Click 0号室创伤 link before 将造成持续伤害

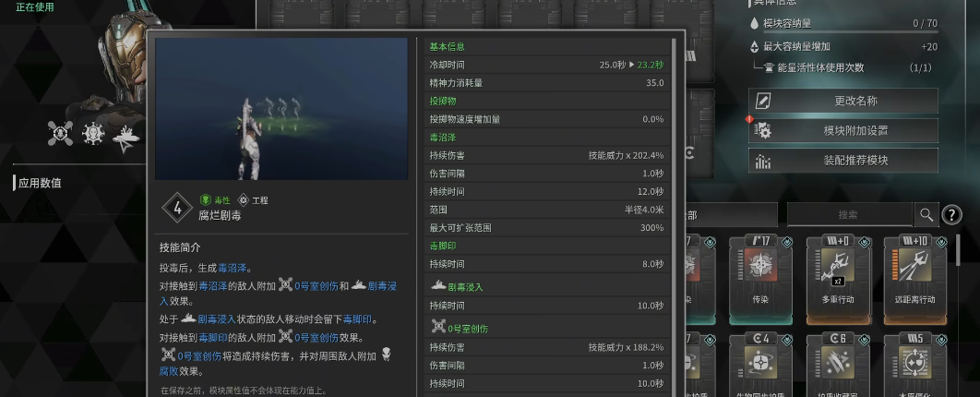point(199,355)
